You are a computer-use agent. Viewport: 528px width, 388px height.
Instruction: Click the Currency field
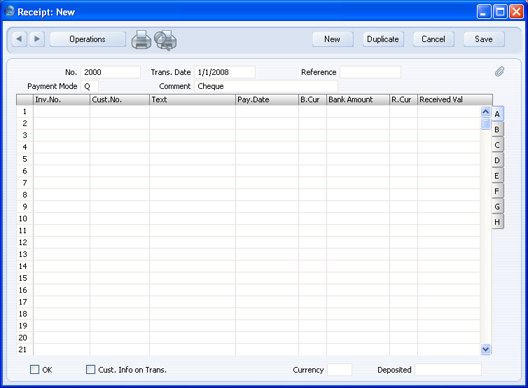tap(339, 369)
